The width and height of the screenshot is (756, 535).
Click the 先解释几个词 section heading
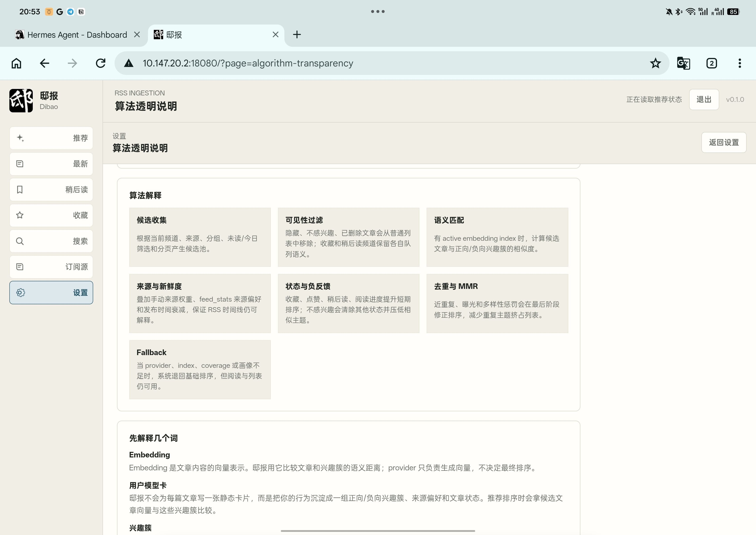tap(154, 438)
